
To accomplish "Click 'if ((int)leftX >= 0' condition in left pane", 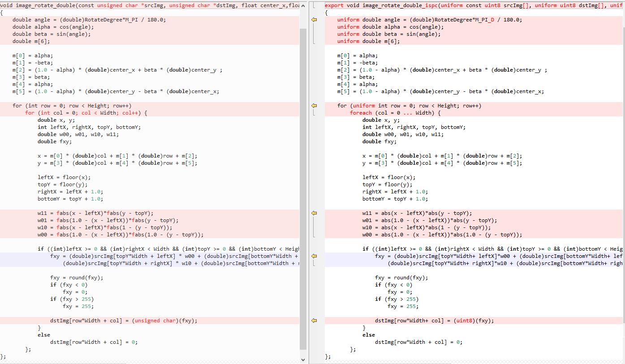I will pyautogui.click(x=168, y=249).
